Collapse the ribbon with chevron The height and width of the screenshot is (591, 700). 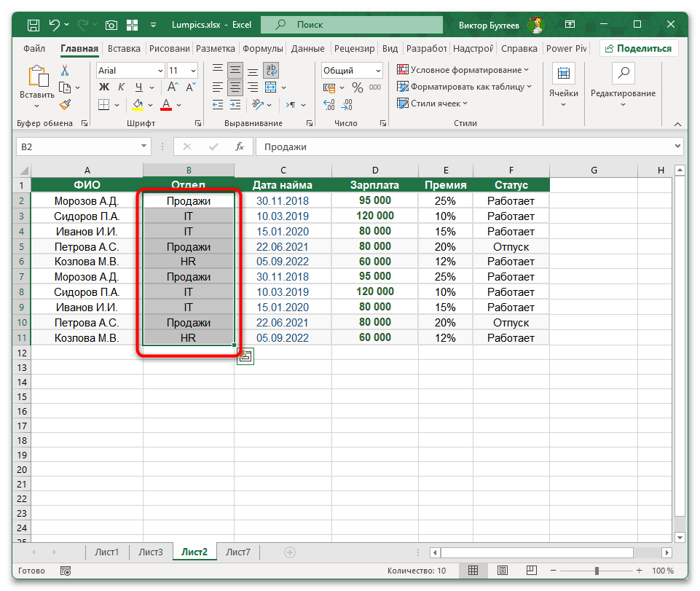coord(677,124)
